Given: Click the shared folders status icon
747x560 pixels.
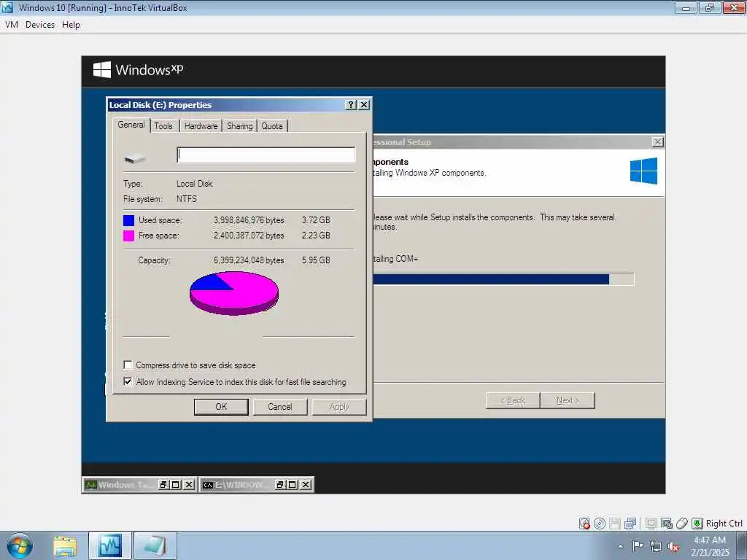Looking at the screenshot, I should [x=651, y=524].
